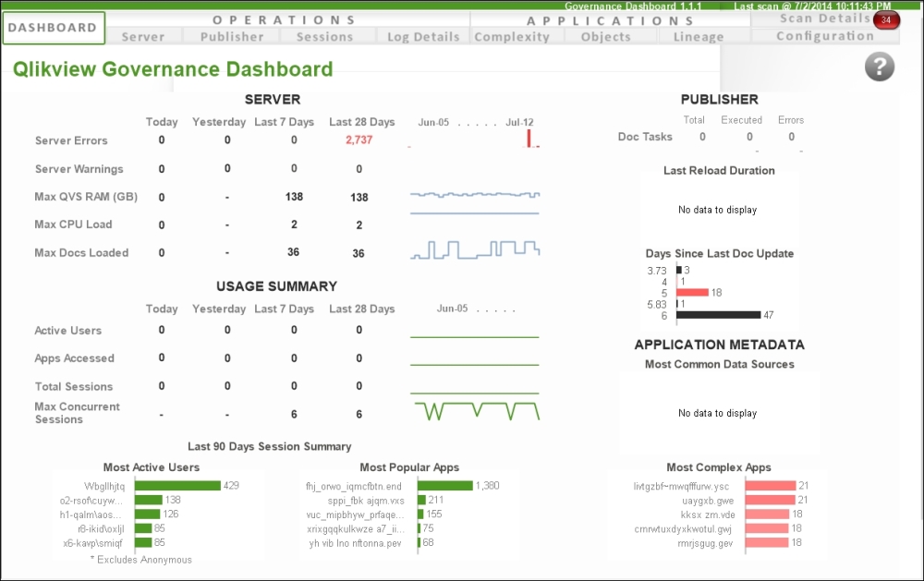The width and height of the screenshot is (924, 581).
Task: Select the h1-qalm\aos user bar
Action: point(147,514)
